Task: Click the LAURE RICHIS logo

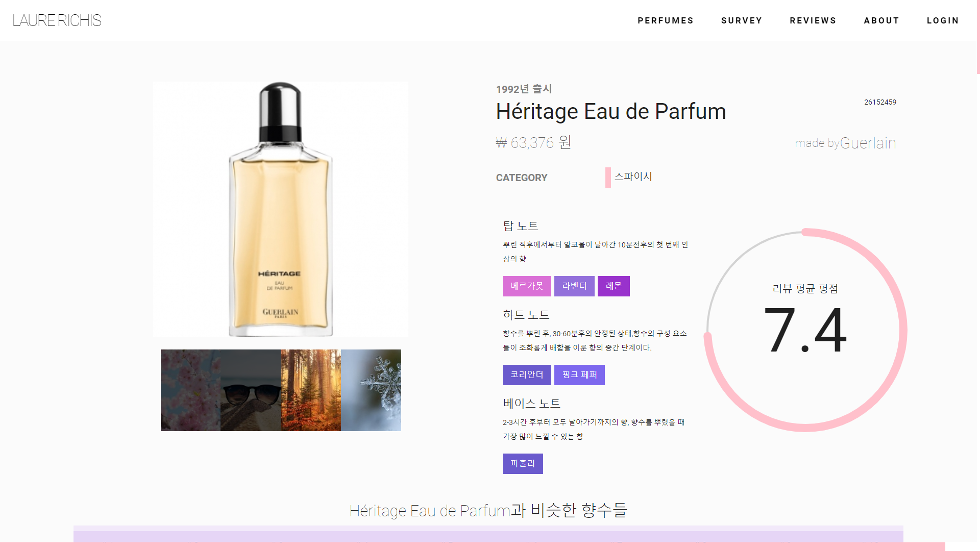Action: tap(57, 20)
